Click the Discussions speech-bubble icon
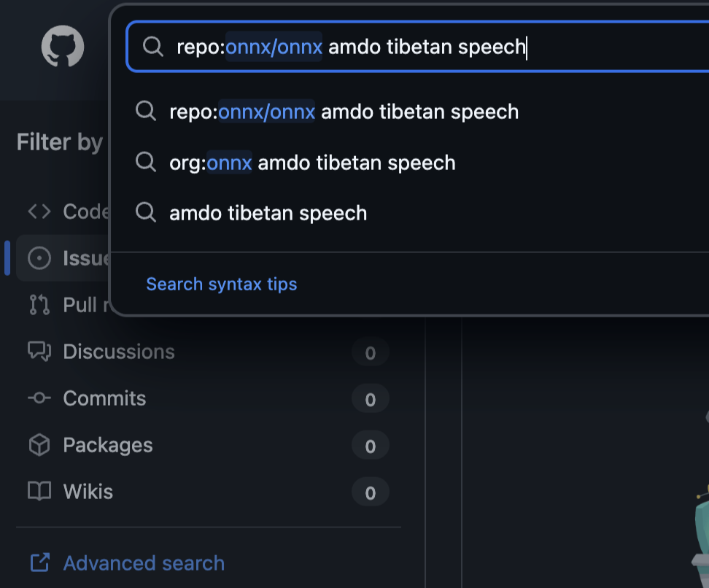 pyautogui.click(x=39, y=352)
